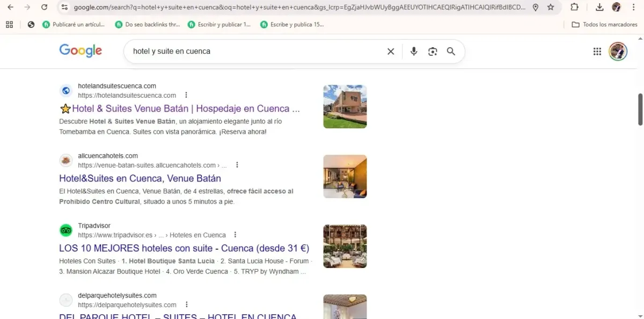This screenshot has height=319, width=644.
Task: Open the apps grid in bookmarks bar
Action: (9, 25)
